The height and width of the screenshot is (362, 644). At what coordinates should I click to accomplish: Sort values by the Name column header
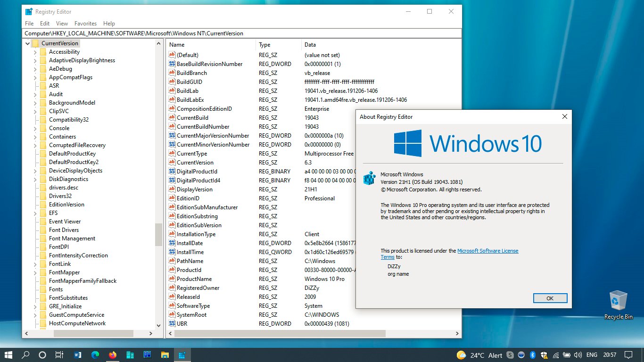211,45
